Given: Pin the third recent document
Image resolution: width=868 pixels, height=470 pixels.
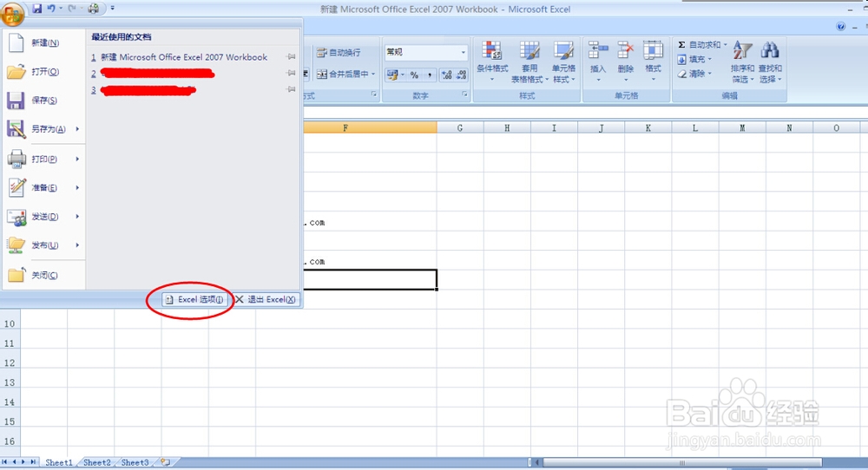Looking at the screenshot, I should click(291, 89).
